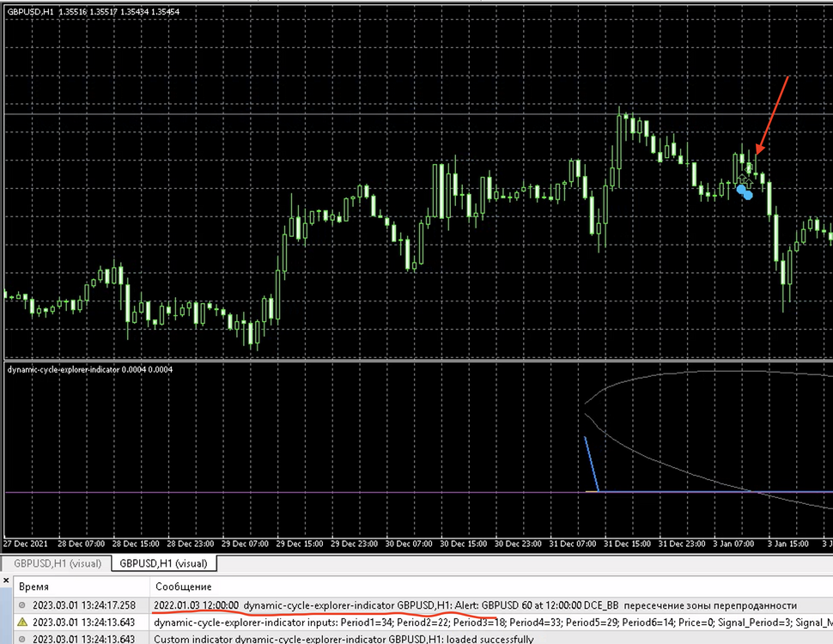This screenshot has width=833, height=644.
Task: Close the journal panel with the x button
Action: [x=6, y=580]
